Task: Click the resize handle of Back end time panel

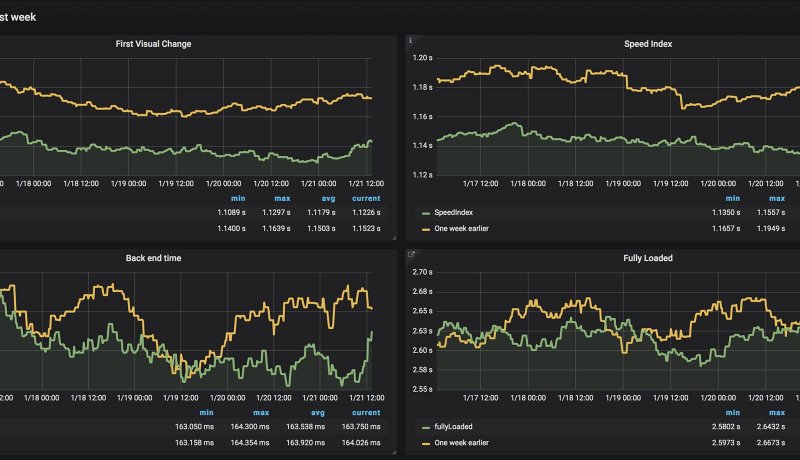Action: coord(394,452)
